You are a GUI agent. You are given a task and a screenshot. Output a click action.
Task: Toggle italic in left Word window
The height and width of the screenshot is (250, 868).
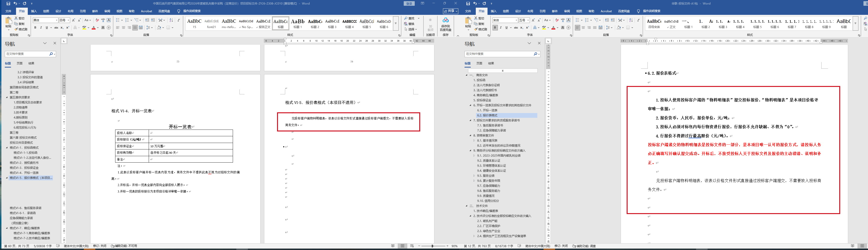41,28
